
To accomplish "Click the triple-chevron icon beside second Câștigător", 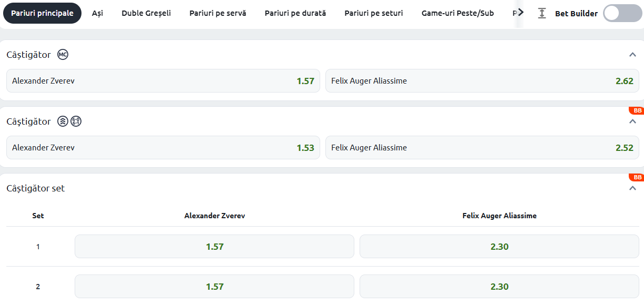I will point(63,121).
